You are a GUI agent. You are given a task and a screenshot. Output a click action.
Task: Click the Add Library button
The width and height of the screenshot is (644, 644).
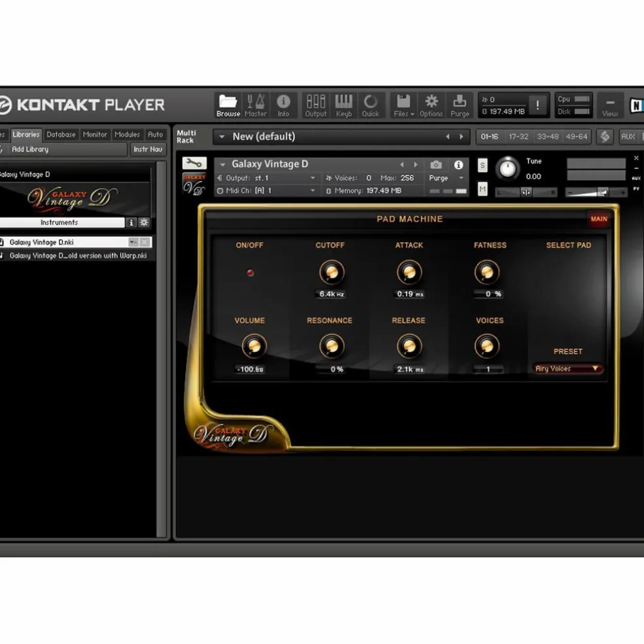click(62, 149)
